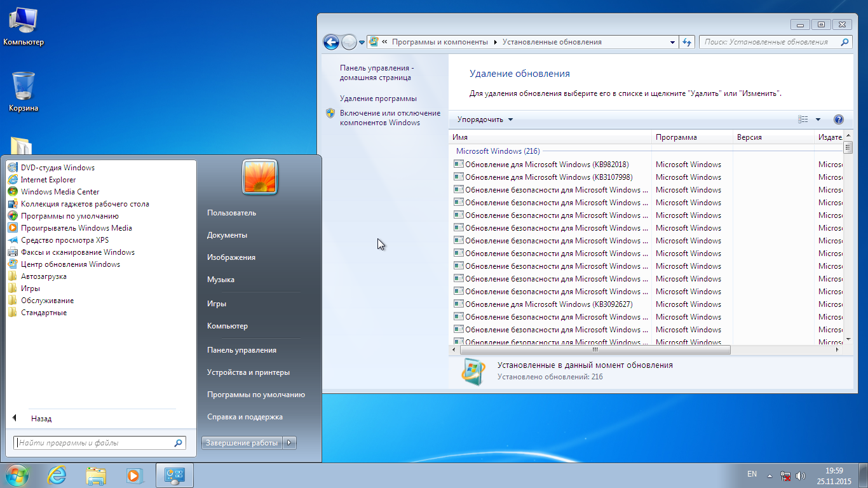
Task: Open Панель управления - домашняя страница link
Action: click(377, 72)
